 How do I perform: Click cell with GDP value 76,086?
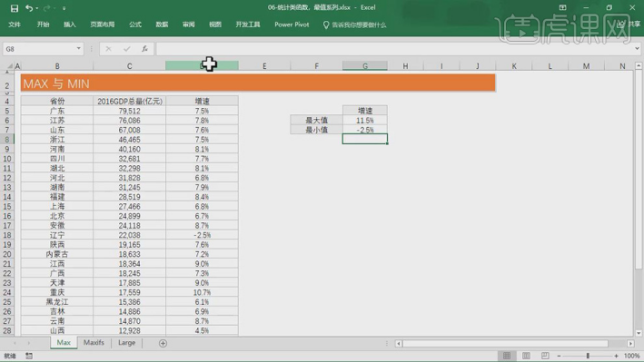pos(129,121)
